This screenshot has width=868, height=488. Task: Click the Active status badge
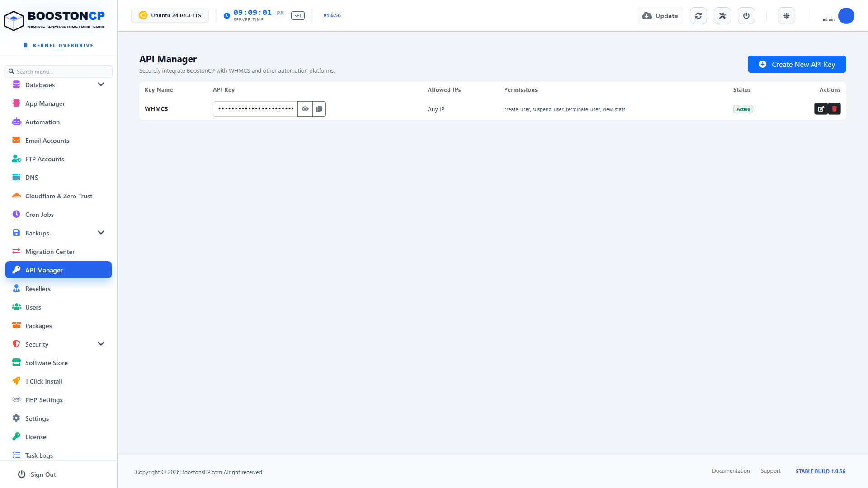point(743,109)
